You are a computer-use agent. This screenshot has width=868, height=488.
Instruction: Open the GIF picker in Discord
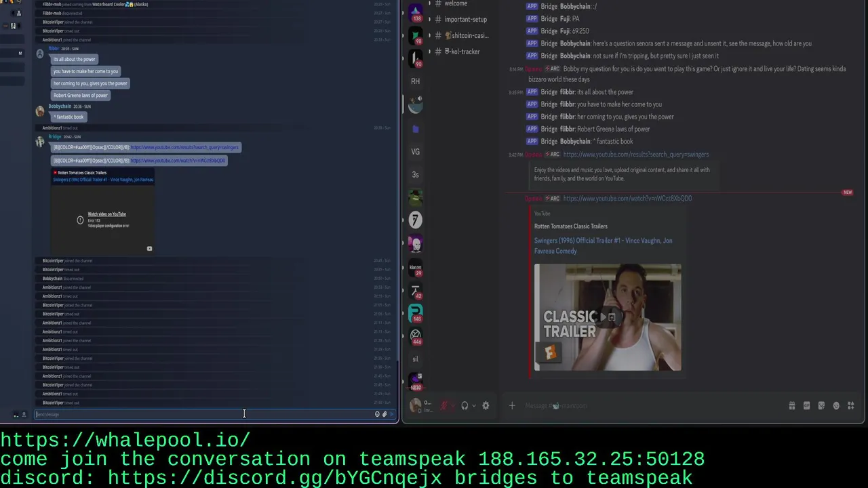807,406
